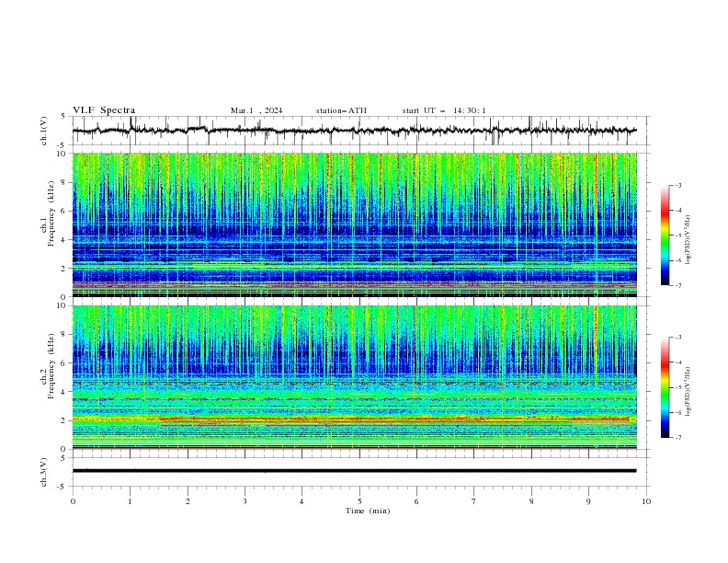The height and width of the screenshot is (563, 728).
Task: Click the "-5" volt tick of ch.3(V) plot
Action: 63,487
